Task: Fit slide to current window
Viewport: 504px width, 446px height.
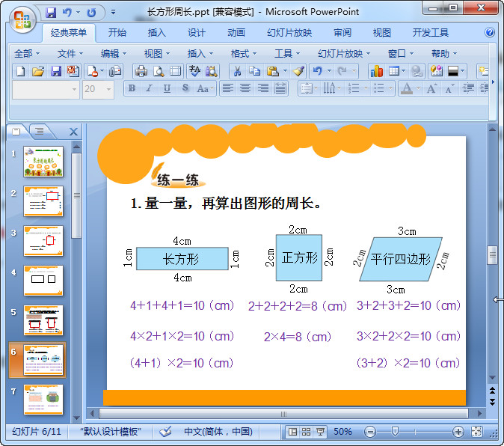Action: [x=476, y=432]
